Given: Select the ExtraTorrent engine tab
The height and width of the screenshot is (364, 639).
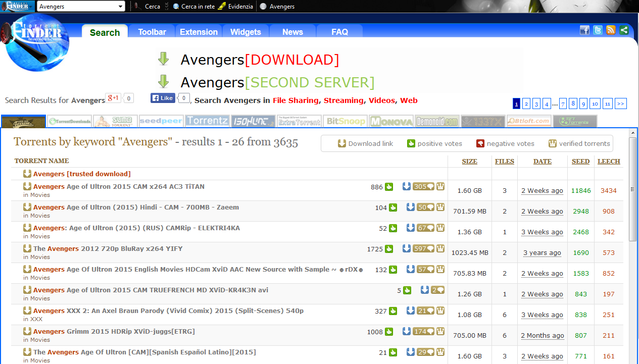Looking at the screenshot, I should click(x=299, y=121).
